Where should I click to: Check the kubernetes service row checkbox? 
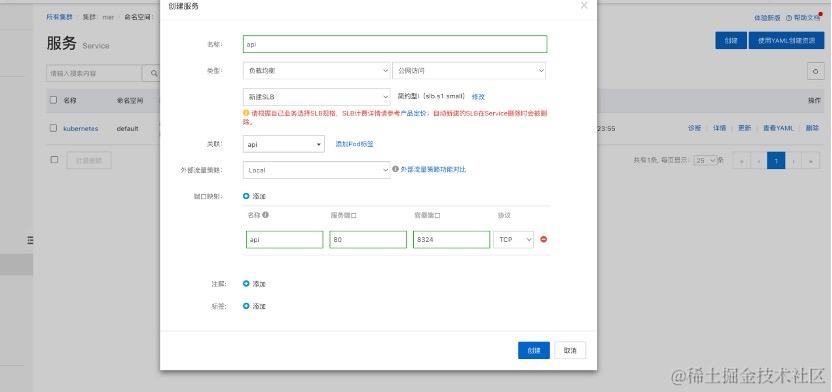tap(53, 128)
